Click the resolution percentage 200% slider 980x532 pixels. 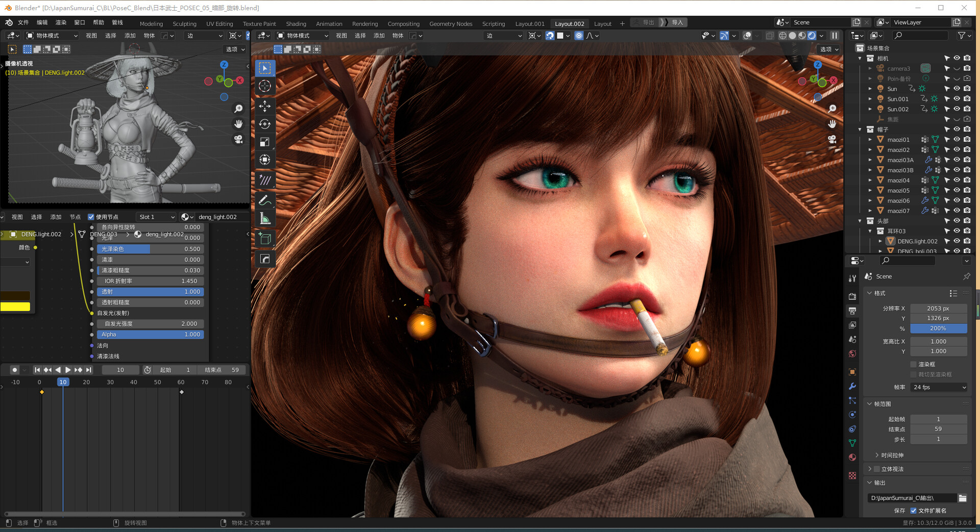(x=939, y=328)
